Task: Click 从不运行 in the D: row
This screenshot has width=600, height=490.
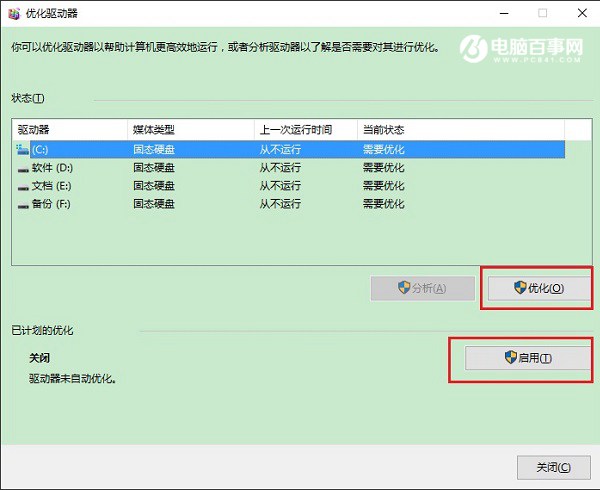Action: pos(280,168)
